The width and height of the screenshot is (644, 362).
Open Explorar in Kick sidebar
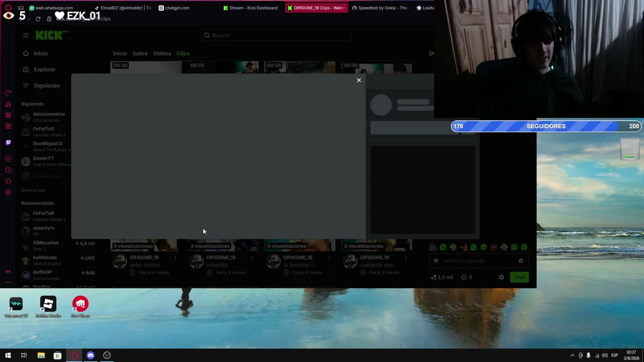pos(39,69)
